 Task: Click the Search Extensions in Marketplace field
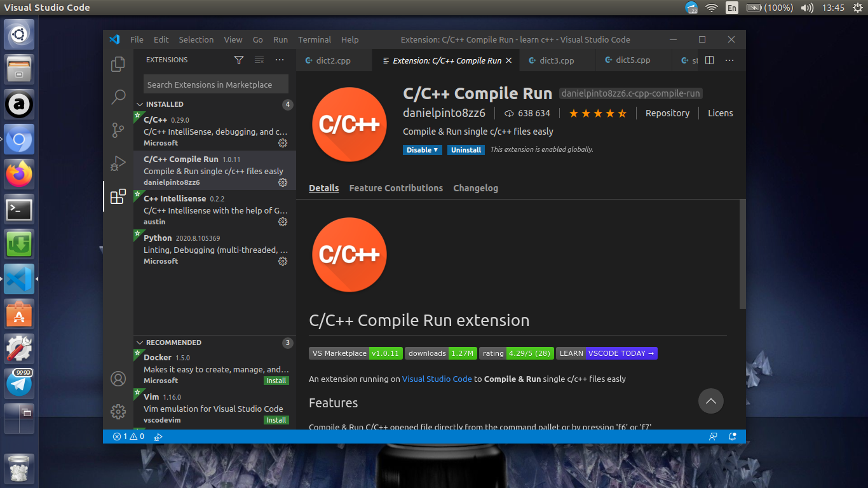pos(216,85)
